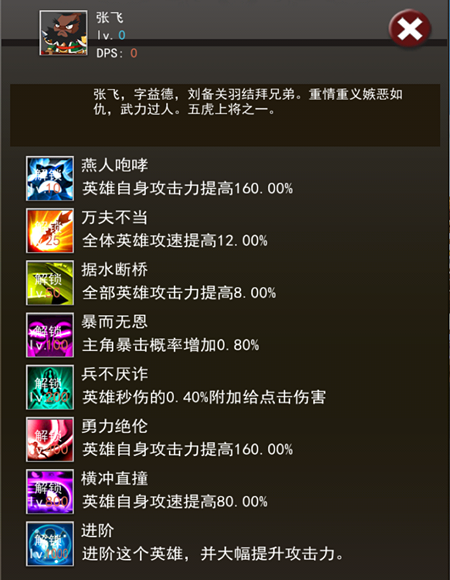Viewport: 450px width, 580px height.
Task: Click the hero biography text box
Action: [x=225, y=115]
